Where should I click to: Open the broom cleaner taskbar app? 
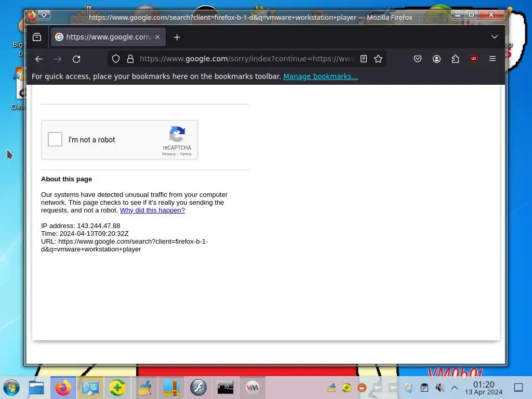point(144,388)
